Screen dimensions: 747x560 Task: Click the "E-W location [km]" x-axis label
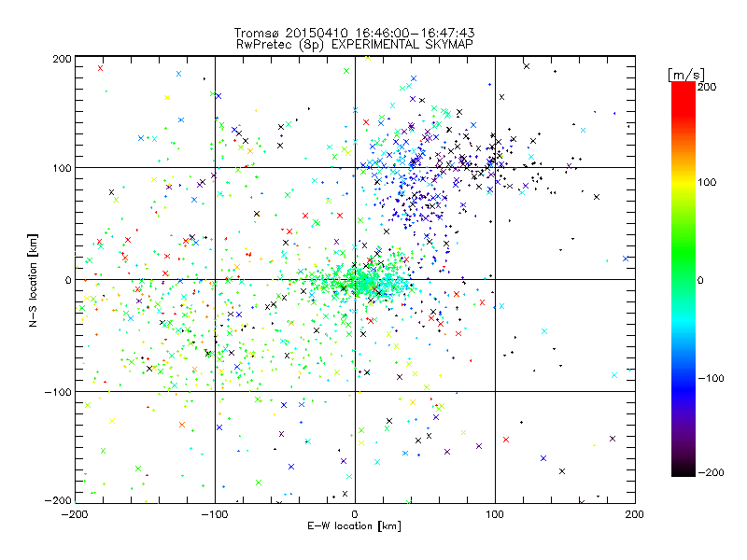click(x=354, y=525)
